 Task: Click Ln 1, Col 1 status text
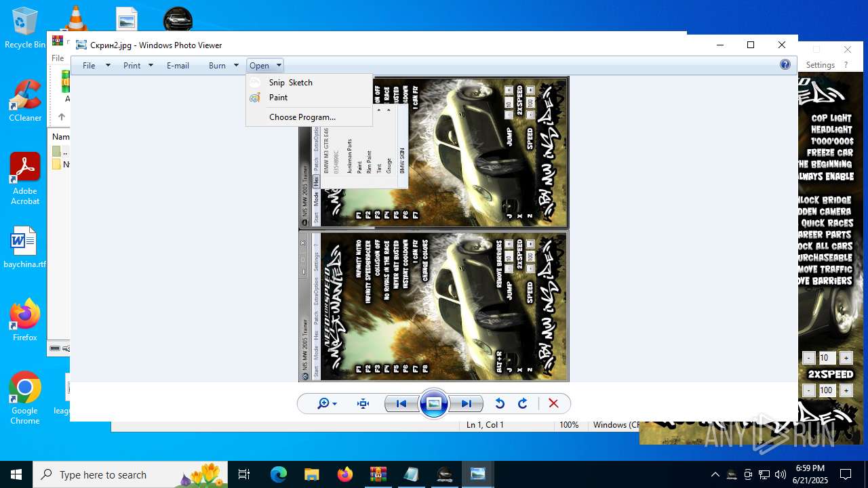coord(485,425)
